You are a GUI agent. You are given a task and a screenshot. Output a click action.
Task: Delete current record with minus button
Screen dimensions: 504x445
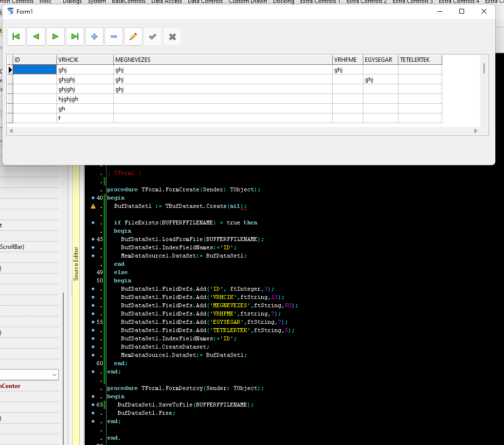pos(114,37)
